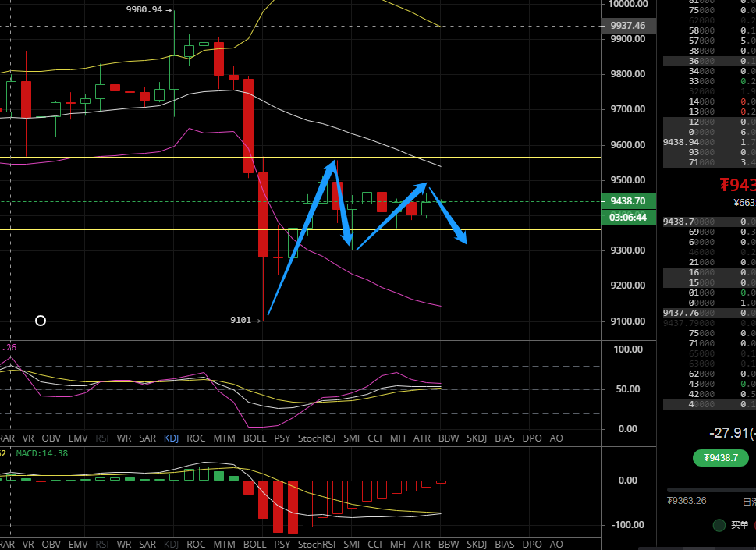This screenshot has height=550, width=756.
Task: Select ATR in the bottom MACD pane indicator row
Action: (422, 545)
